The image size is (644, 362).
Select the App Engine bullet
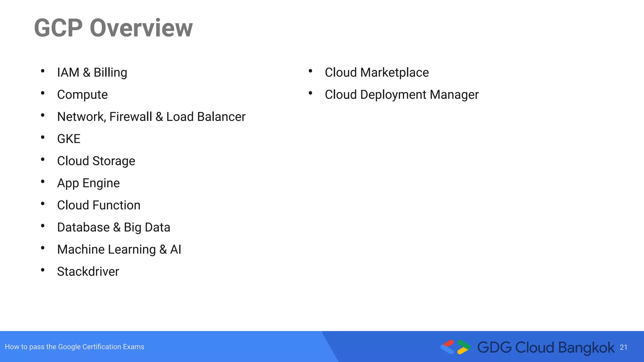[88, 183]
